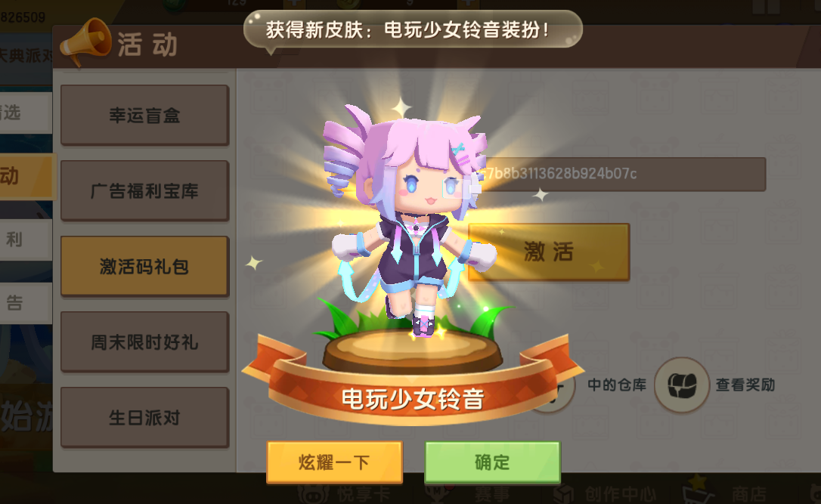Click the 炫耀一下 share button
The image size is (821, 504).
coord(334,462)
